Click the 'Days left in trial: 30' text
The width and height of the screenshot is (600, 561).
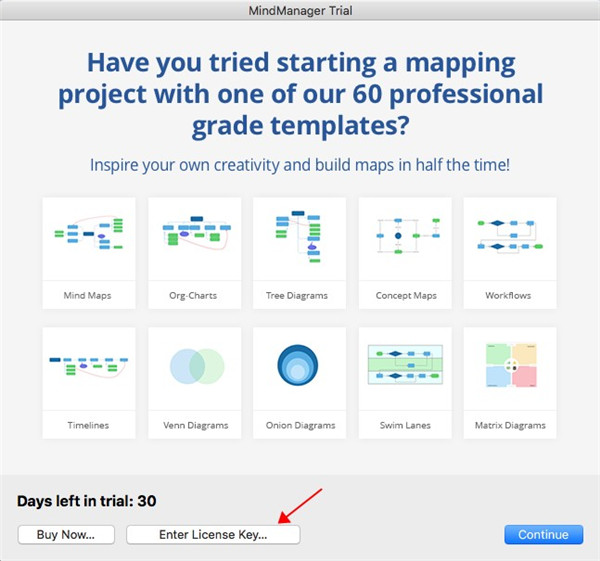[x=86, y=501]
